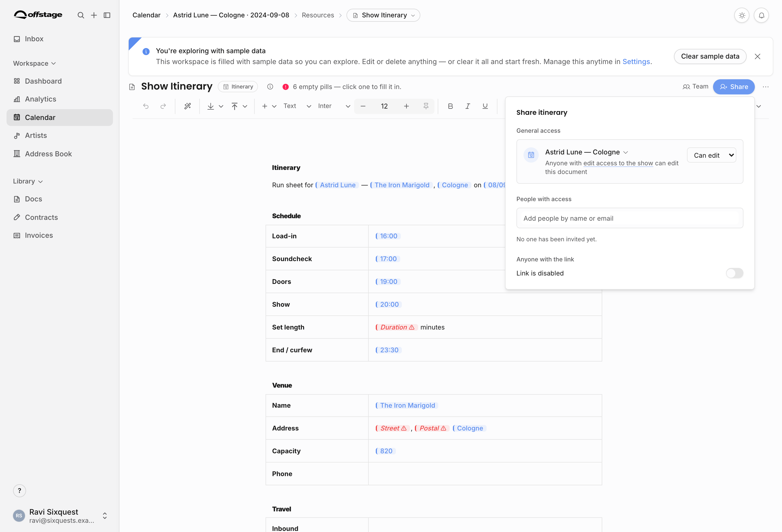Viewport: 782px width, 532px height.
Task: Click the upload/export arrow icon
Action: click(x=235, y=106)
